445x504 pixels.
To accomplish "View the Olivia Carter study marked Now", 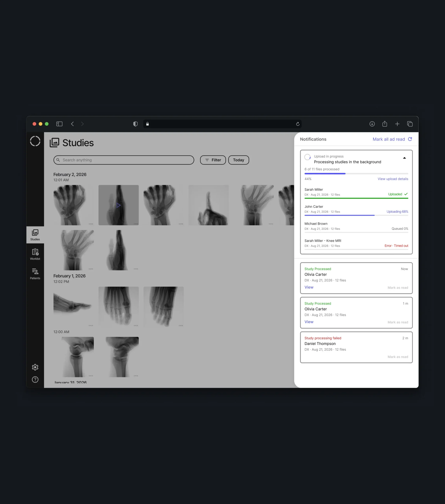I will (309, 287).
